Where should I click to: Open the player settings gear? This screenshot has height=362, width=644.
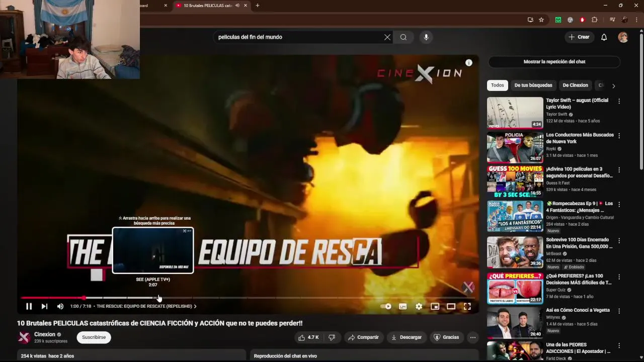click(x=419, y=306)
